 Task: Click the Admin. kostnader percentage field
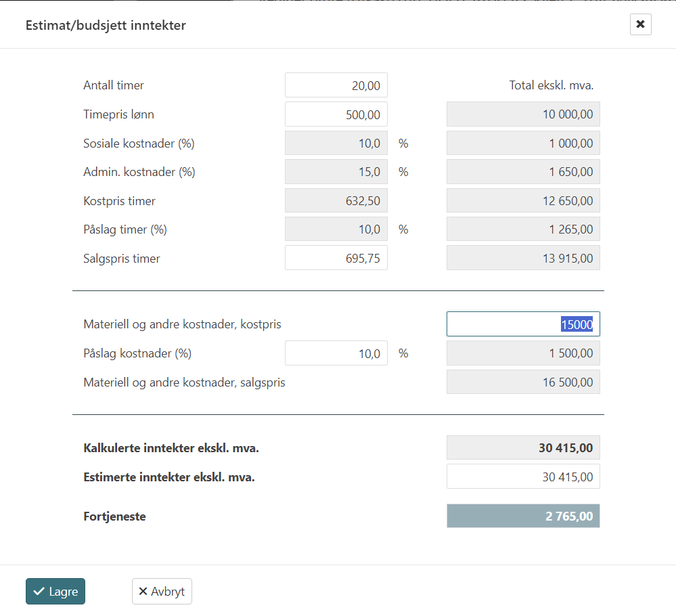point(336,172)
